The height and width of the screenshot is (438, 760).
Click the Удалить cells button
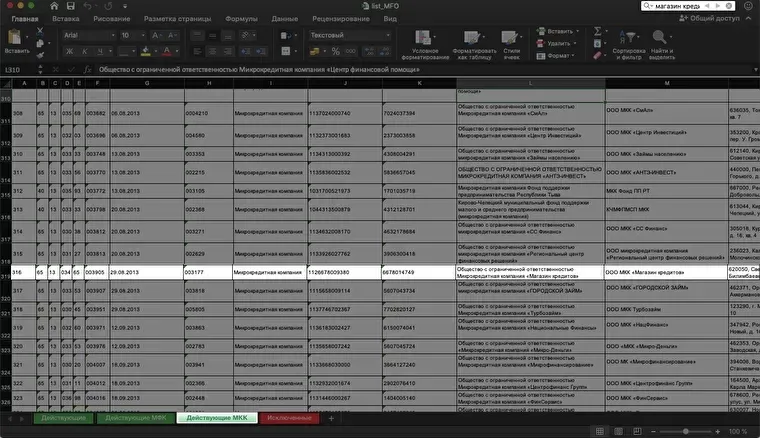click(x=556, y=44)
